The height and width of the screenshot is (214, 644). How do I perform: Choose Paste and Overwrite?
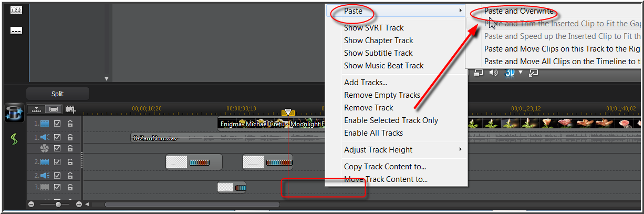coord(519,11)
